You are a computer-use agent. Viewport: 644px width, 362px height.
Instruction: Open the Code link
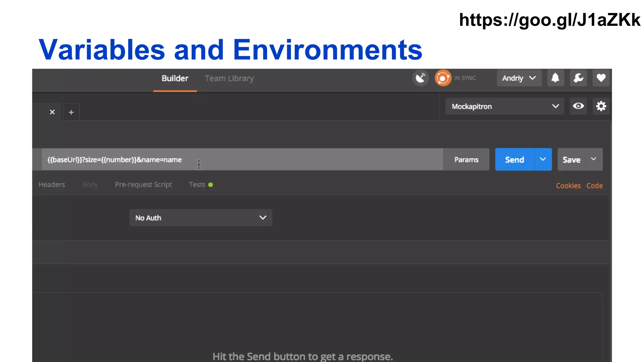[x=594, y=186]
